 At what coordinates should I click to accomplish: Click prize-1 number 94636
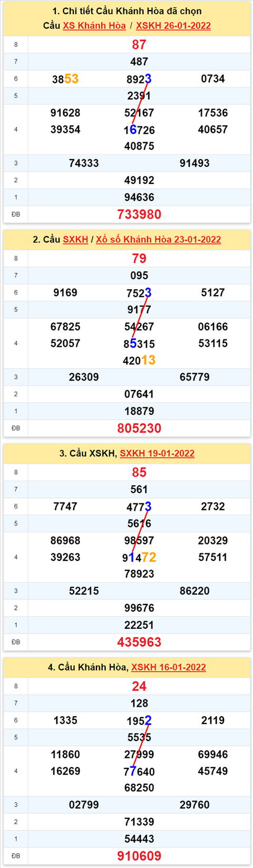139,197
